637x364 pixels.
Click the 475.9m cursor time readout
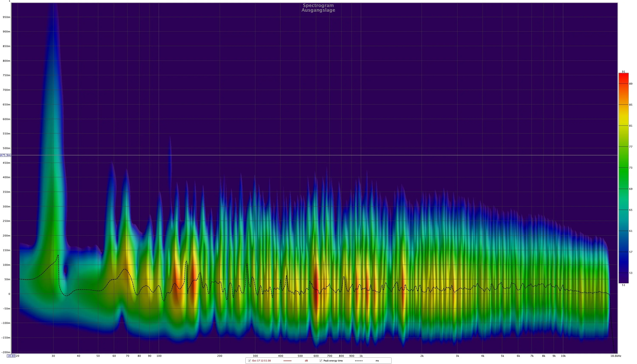click(x=6, y=155)
